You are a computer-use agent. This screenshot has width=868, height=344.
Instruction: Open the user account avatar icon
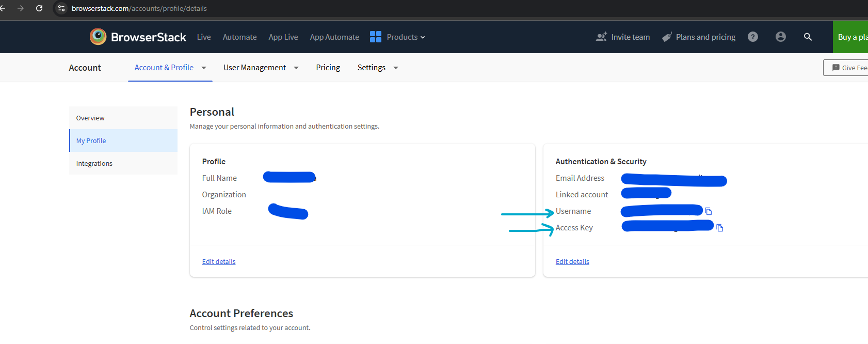[781, 37]
